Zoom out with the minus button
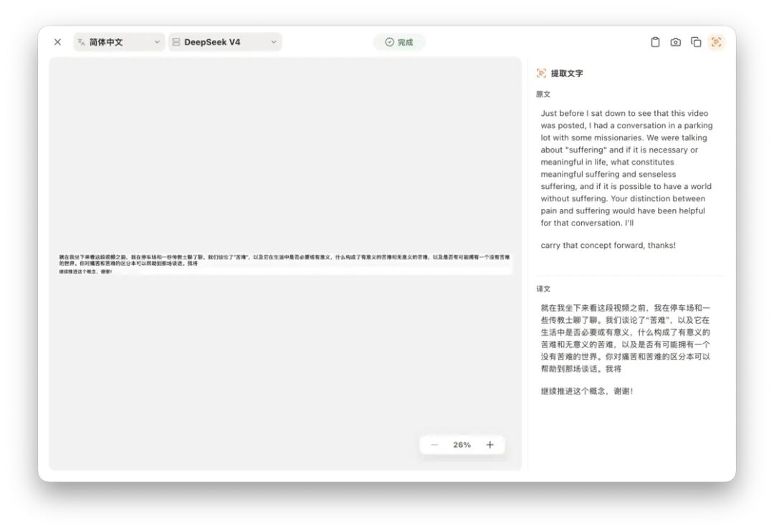Image resolution: width=774 pixels, height=532 pixels. tap(434, 445)
